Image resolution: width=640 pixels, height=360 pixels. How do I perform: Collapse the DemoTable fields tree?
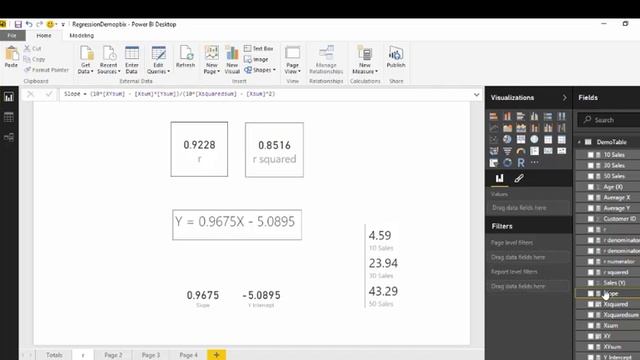click(x=579, y=142)
